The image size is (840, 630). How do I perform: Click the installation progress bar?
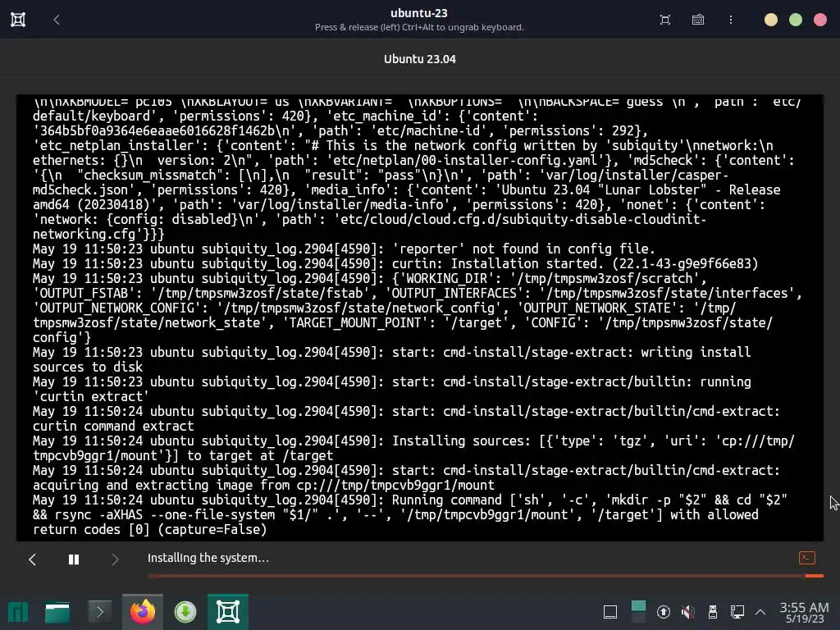point(486,576)
